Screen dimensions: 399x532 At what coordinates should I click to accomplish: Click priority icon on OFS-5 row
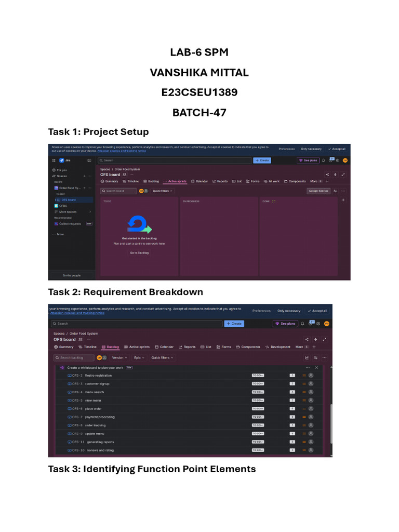pyautogui.click(x=304, y=401)
